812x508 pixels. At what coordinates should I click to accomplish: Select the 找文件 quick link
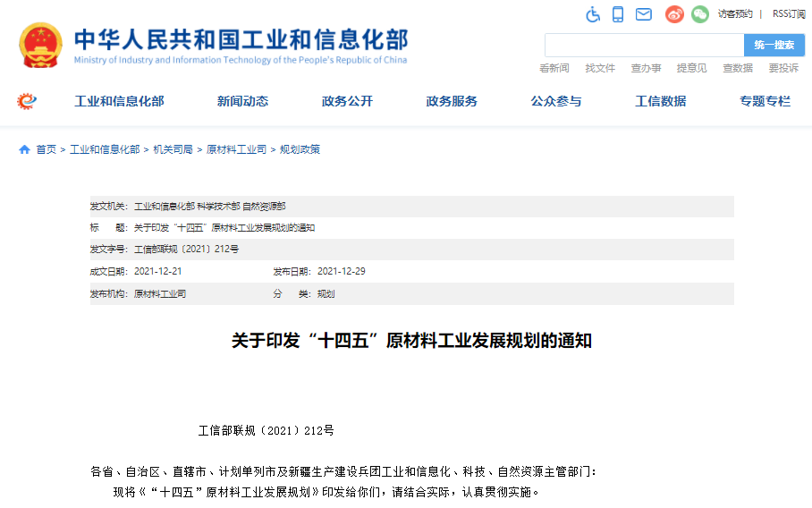pyautogui.click(x=600, y=68)
